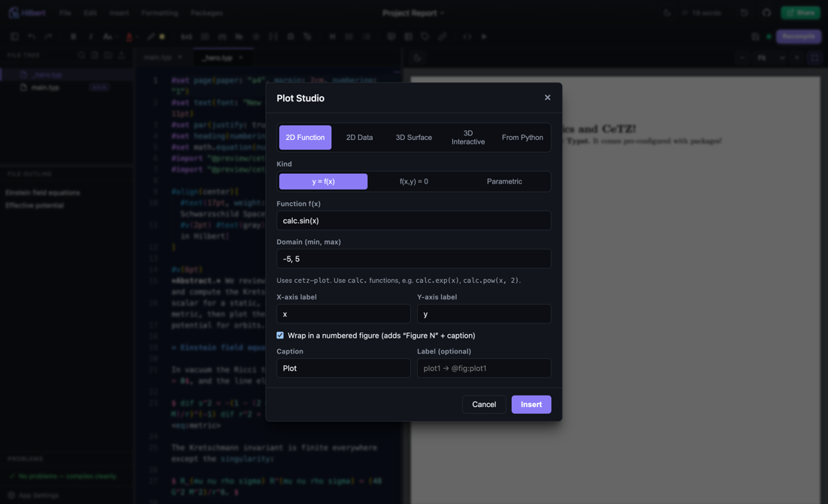Pick the y = f(x) kind option
Image resolution: width=828 pixels, height=504 pixels.
323,181
